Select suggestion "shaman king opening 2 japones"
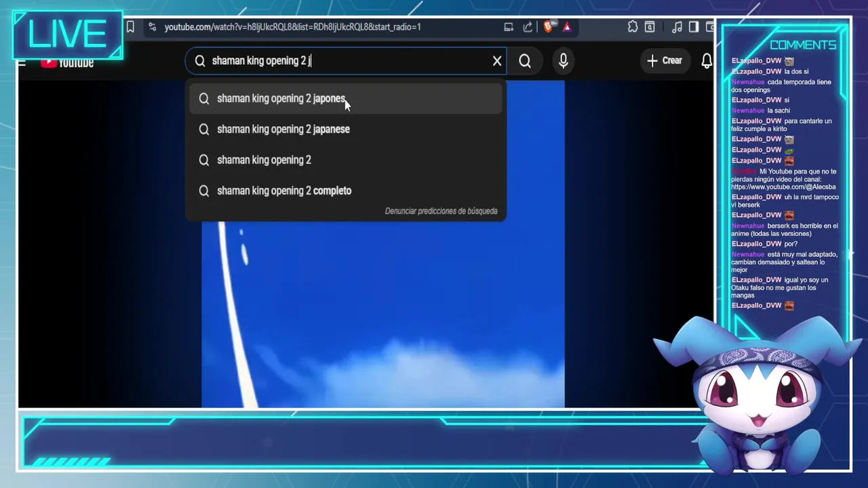Viewport: 868px width, 488px height. point(346,98)
